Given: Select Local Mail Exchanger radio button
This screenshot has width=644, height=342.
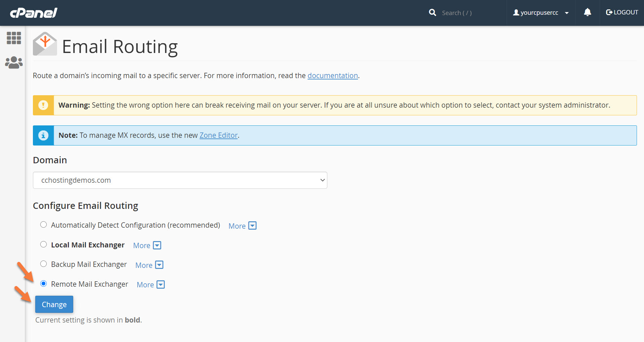Looking at the screenshot, I should tap(44, 244).
